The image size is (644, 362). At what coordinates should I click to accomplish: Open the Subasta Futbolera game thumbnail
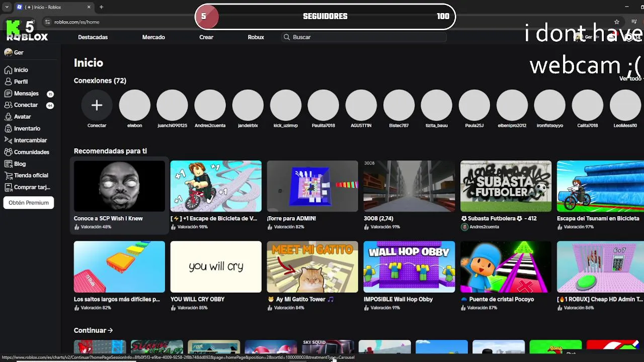(506, 186)
